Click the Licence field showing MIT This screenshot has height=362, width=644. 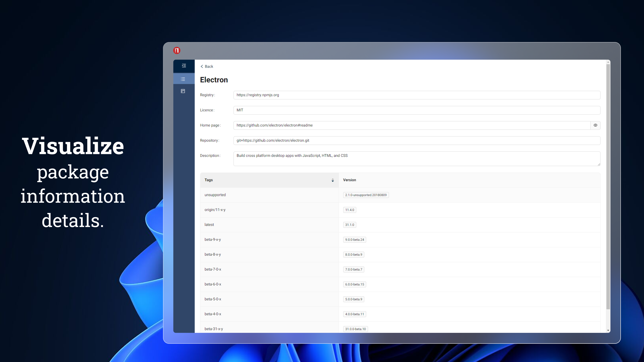coord(417,110)
